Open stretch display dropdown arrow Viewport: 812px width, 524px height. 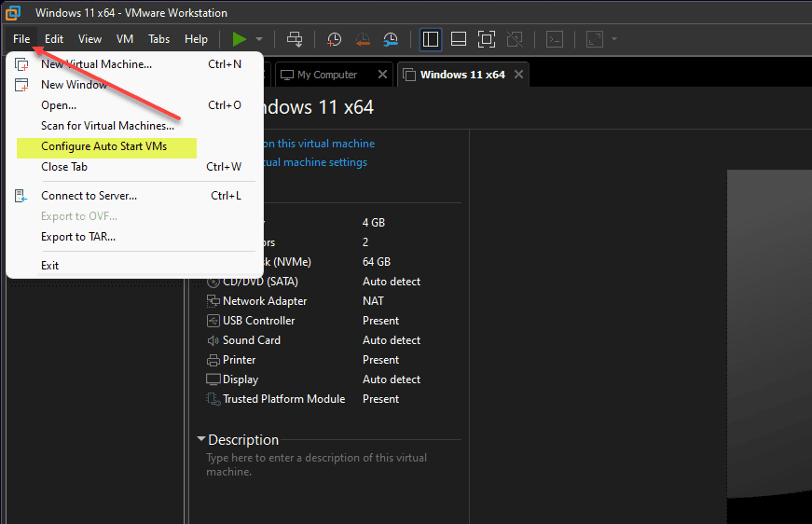click(614, 39)
